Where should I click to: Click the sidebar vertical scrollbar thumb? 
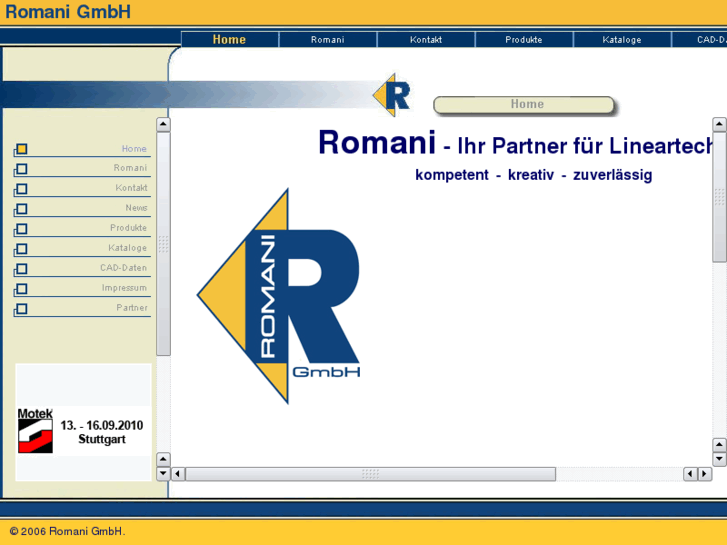pos(163,244)
